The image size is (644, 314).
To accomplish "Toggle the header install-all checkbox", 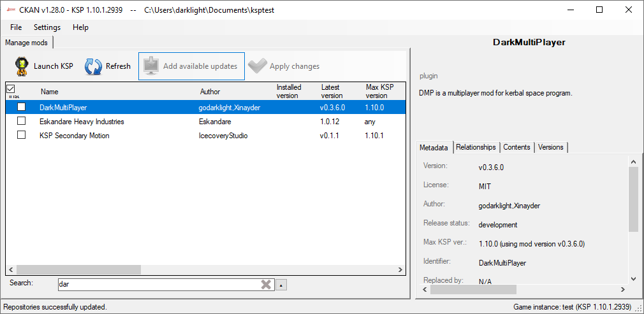I will 11,89.
